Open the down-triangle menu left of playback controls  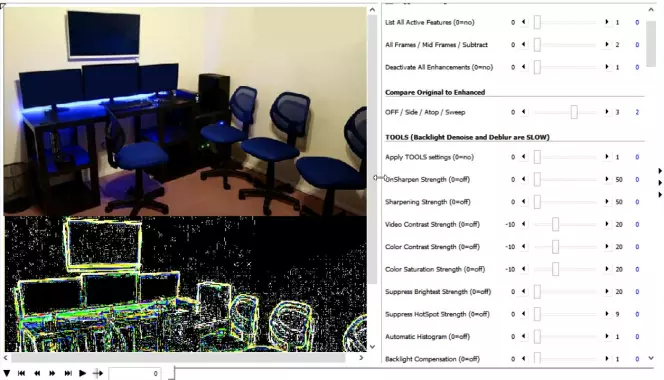7,373
